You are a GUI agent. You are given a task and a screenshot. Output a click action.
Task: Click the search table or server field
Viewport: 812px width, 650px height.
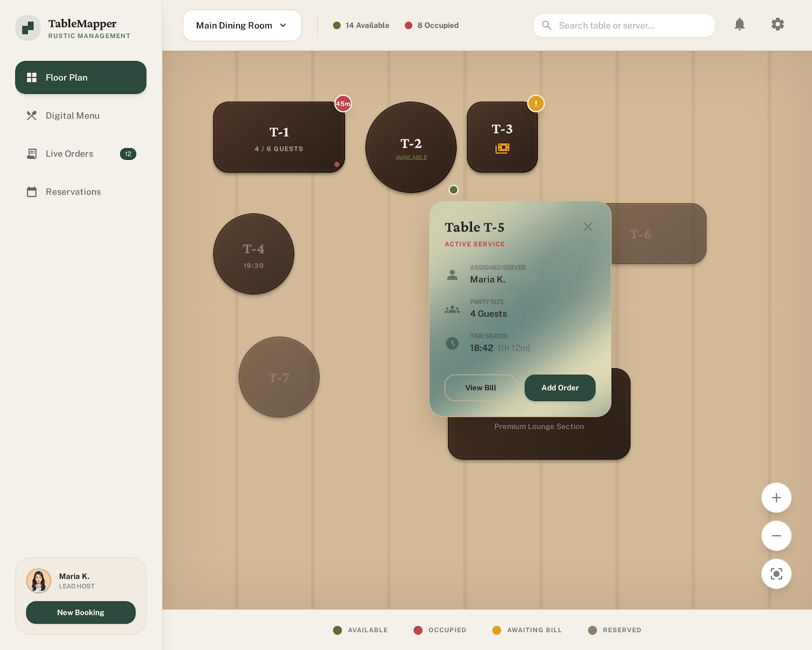coord(624,25)
